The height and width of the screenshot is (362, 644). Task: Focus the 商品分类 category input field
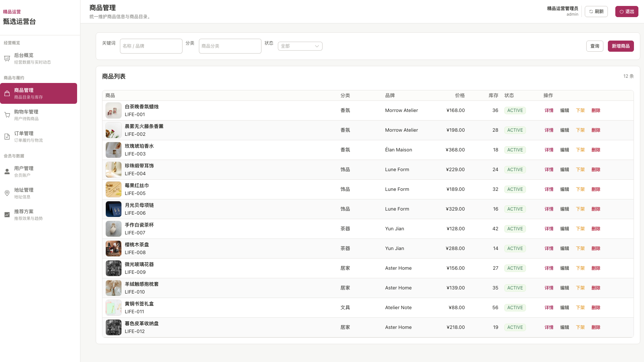tap(230, 46)
